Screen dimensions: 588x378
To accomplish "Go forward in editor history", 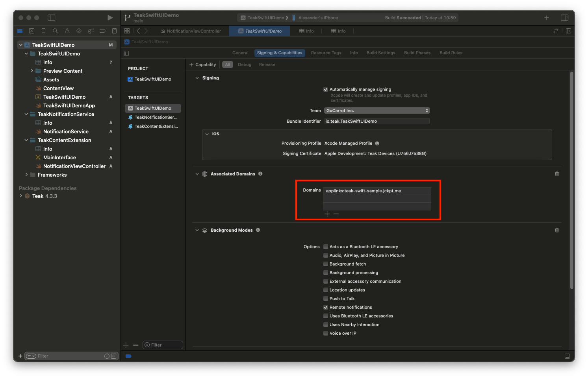I will [x=146, y=31].
